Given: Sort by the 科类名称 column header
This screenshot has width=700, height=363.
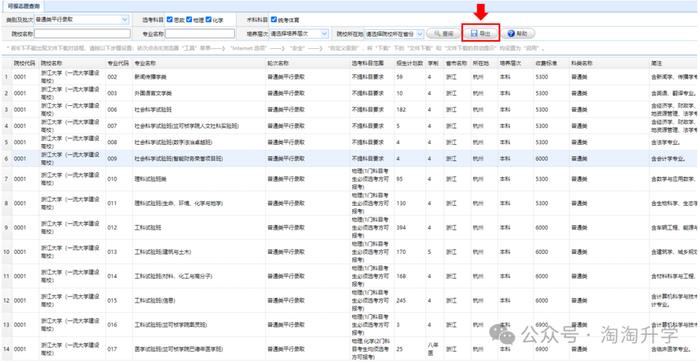Looking at the screenshot, I should [582, 63].
